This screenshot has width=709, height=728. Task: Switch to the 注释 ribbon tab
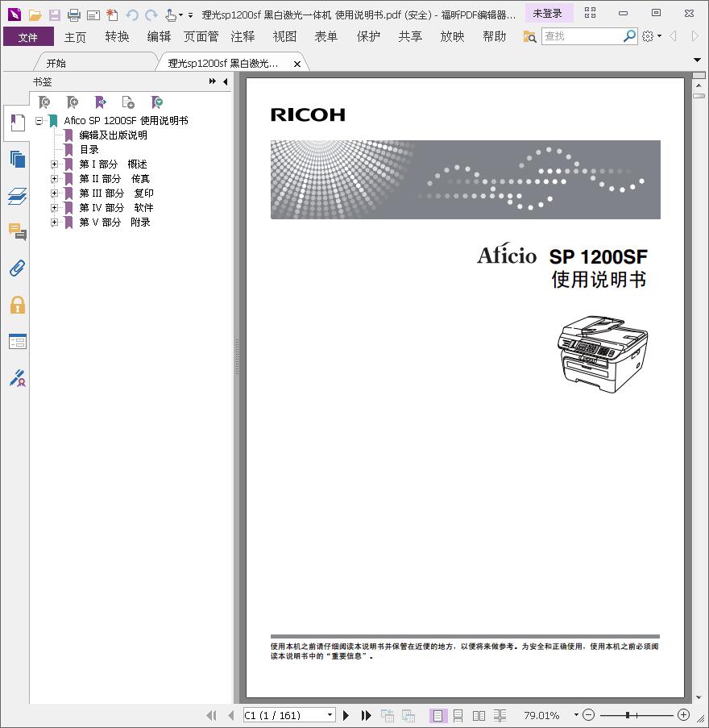click(243, 36)
